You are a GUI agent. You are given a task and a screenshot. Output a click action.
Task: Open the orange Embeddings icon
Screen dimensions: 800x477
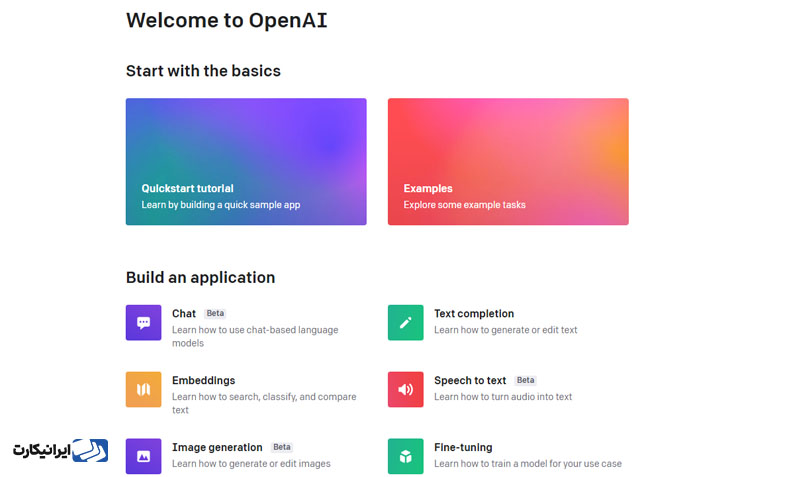(x=143, y=389)
